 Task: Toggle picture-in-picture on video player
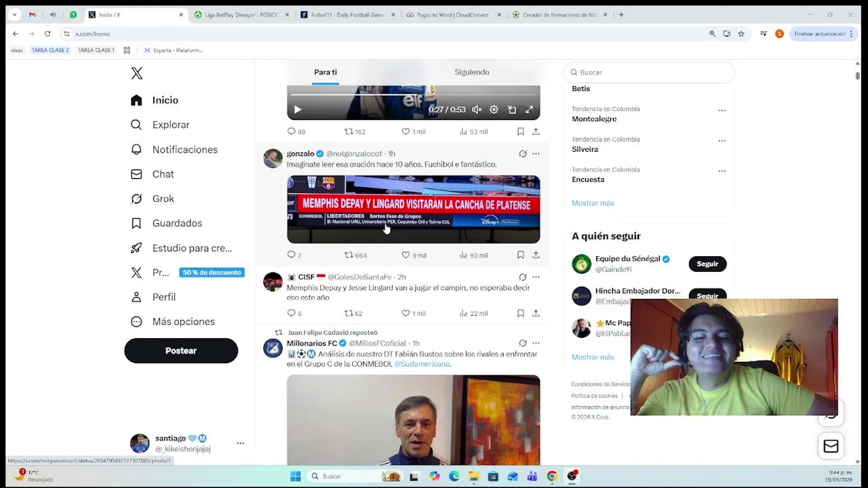point(512,110)
